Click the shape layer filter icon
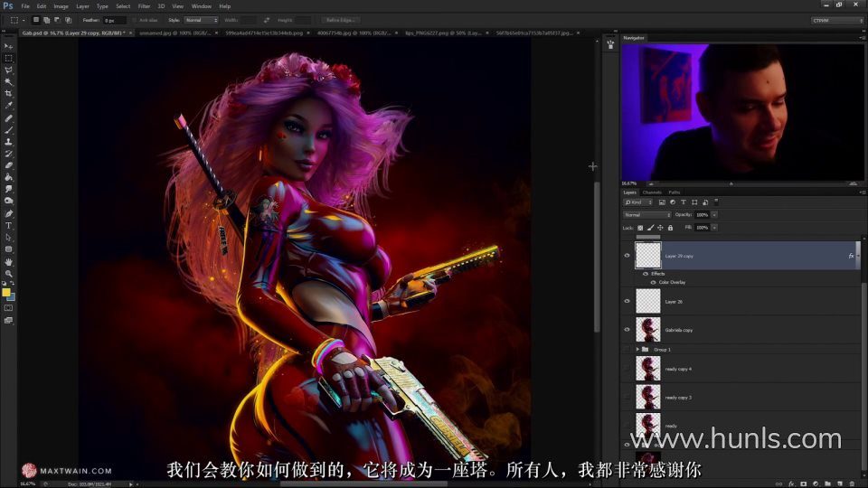This screenshot has width=868, height=488. [694, 202]
